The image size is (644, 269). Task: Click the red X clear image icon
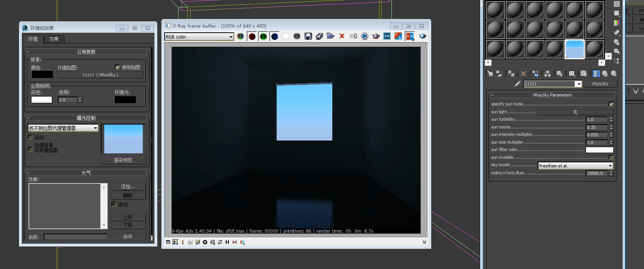pyautogui.click(x=342, y=36)
